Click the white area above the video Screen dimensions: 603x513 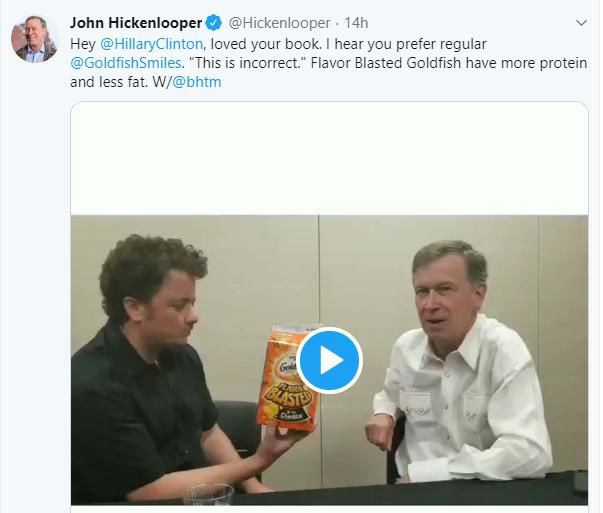[x=329, y=158]
